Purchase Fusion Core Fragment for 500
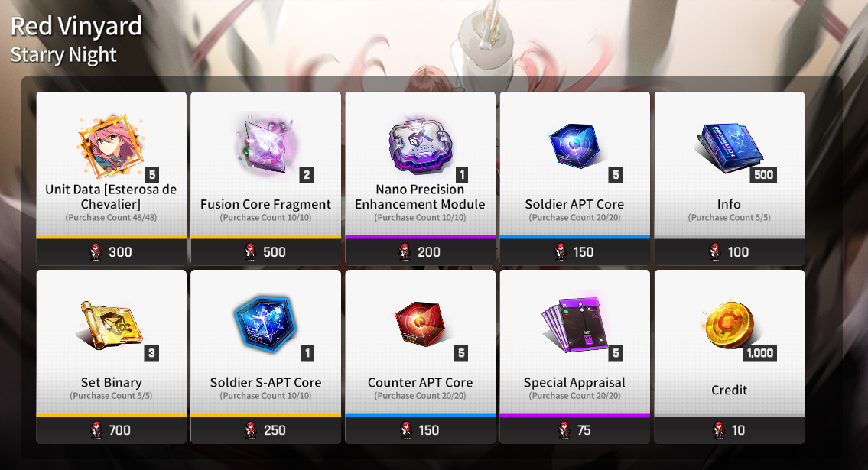The height and width of the screenshot is (470, 868). pos(265,252)
